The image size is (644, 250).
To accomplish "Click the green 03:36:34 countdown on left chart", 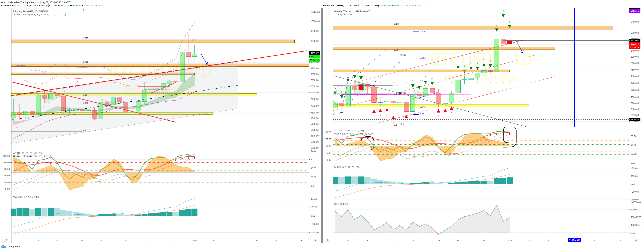I will pos(315,60).
